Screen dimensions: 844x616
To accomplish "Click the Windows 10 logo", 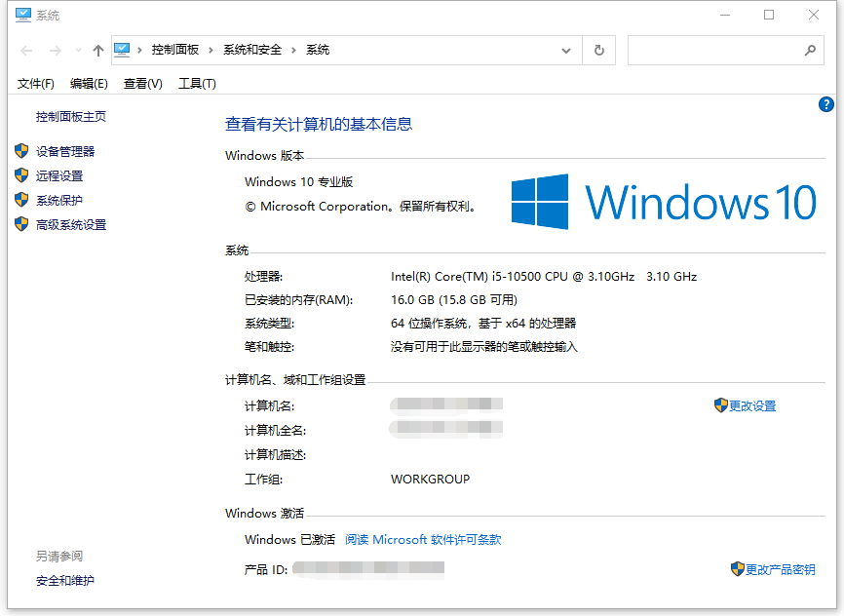I will click(664, 202).
